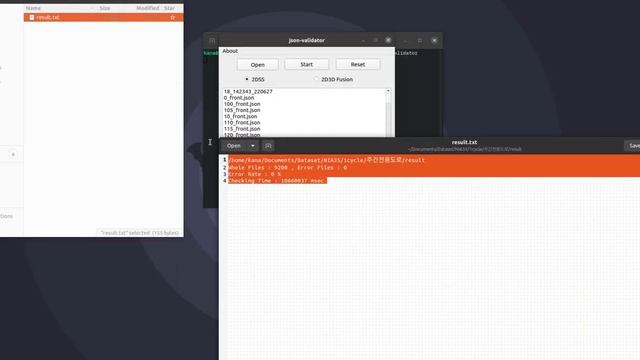Click the result.txt file icon in file manager
640x360 pixels.
tap(31, 17)
